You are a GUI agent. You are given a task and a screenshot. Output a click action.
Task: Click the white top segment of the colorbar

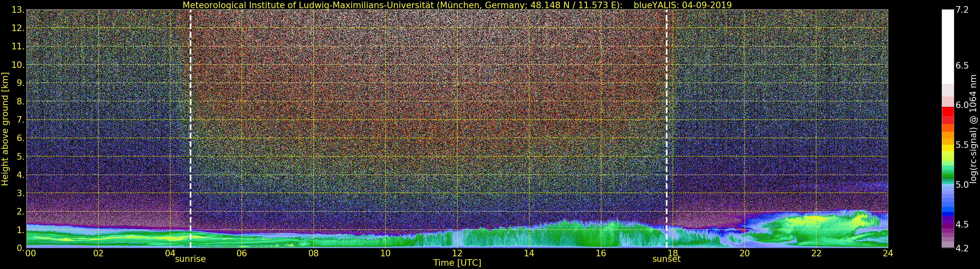click(x=948, y=46)
